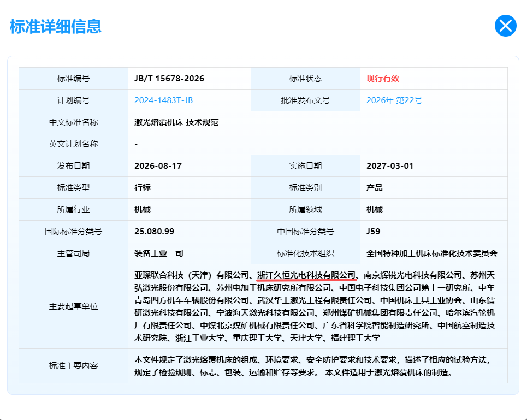Click the 产品 standard category value

375,188
